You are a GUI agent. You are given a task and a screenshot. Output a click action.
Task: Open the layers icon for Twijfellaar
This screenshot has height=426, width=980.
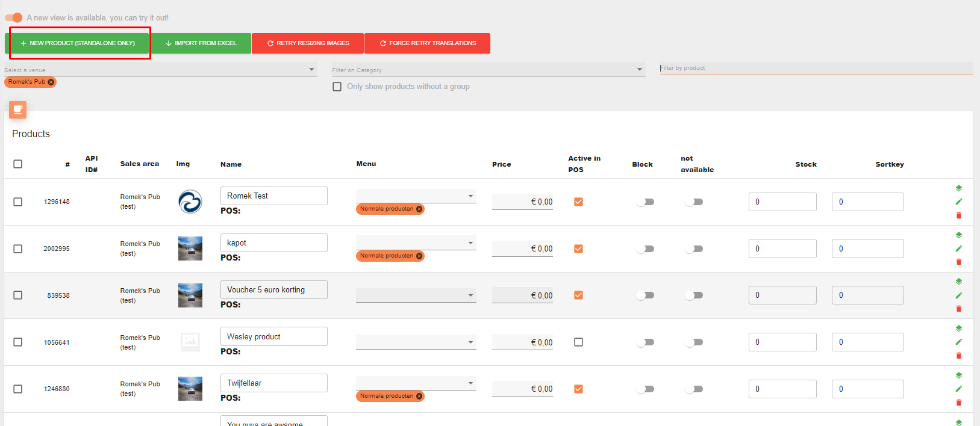coord(958,375)
